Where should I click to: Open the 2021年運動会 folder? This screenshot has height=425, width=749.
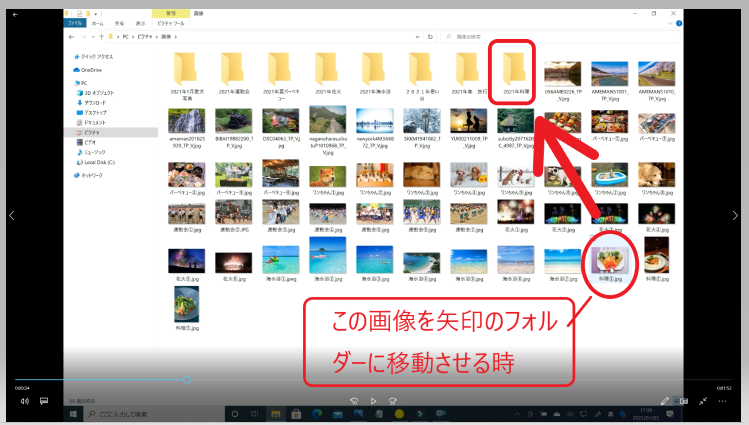[x=233, y=70]
